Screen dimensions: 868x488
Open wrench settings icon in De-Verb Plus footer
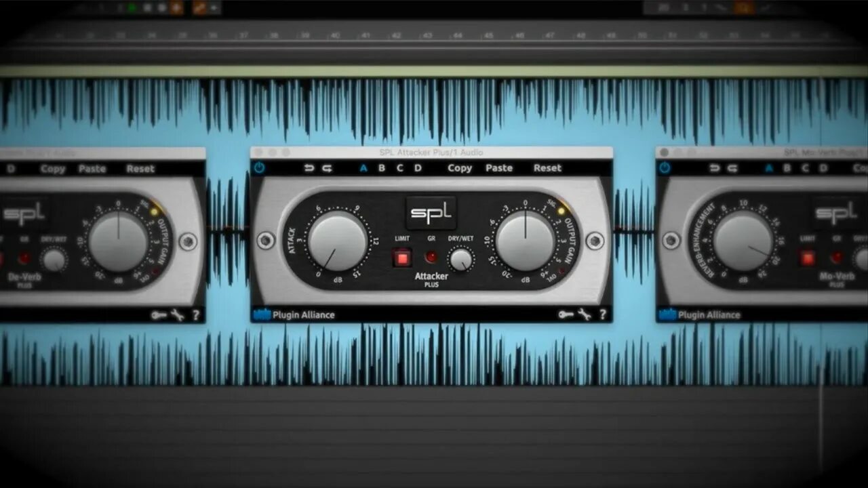[x=177, y=315]
